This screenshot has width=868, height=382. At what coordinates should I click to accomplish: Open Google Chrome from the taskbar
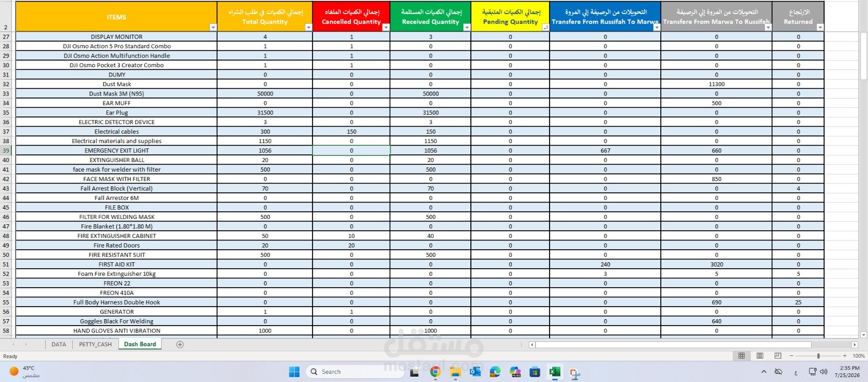435,372
